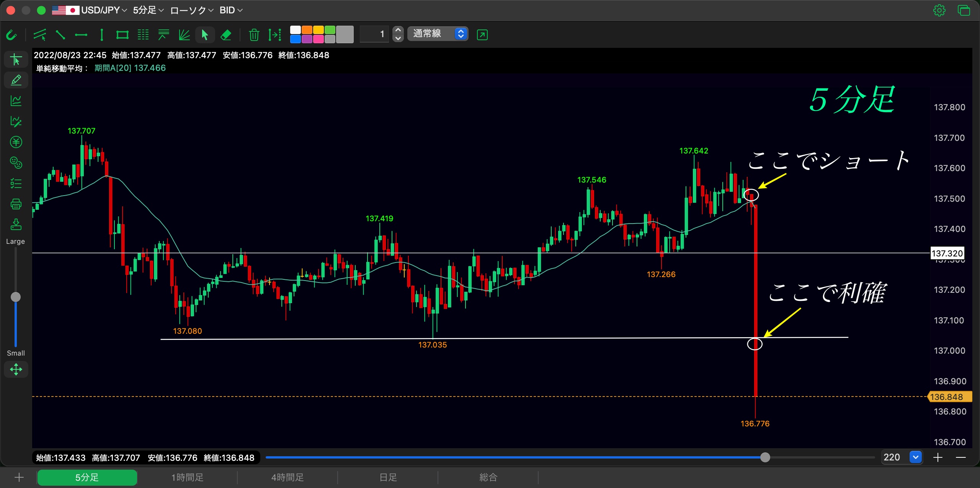This screenshot has width=980, height=488.
Task: Open the USD/JPY currency pair dropdown
Action: [x=90, y=10]
